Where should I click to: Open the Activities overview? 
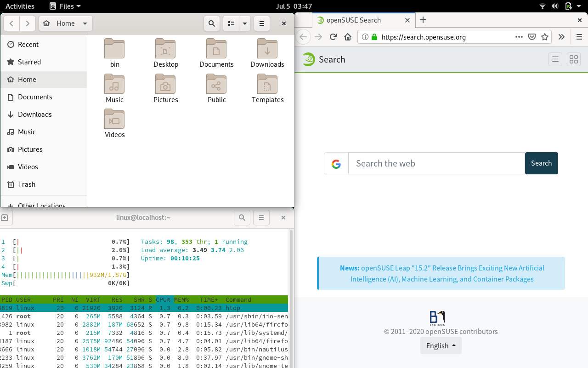click(x=20, y=6)
